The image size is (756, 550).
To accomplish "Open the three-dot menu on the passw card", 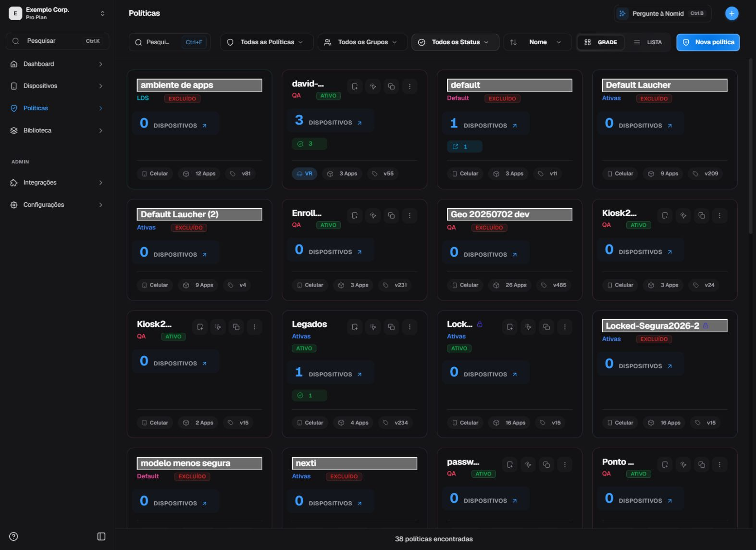I will pyautogui.click(x=565, y=464).
